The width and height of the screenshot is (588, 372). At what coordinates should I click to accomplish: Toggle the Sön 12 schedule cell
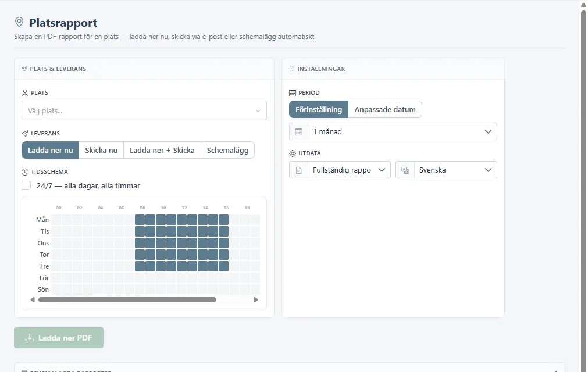click(182, 289)
